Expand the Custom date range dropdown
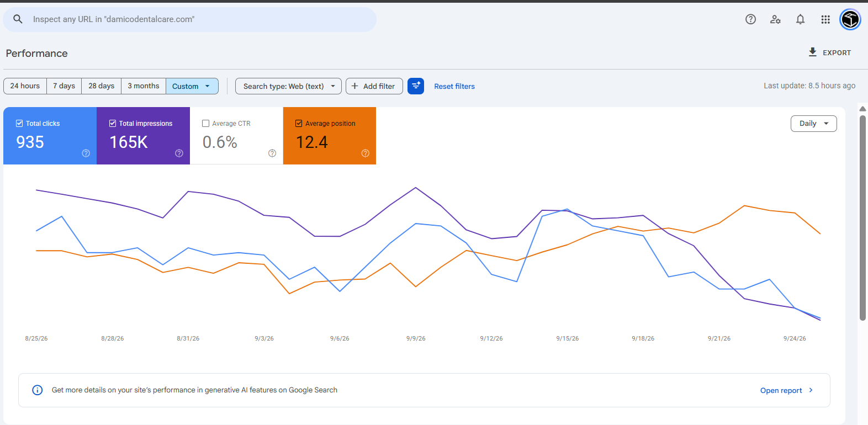 coord(192,86)
